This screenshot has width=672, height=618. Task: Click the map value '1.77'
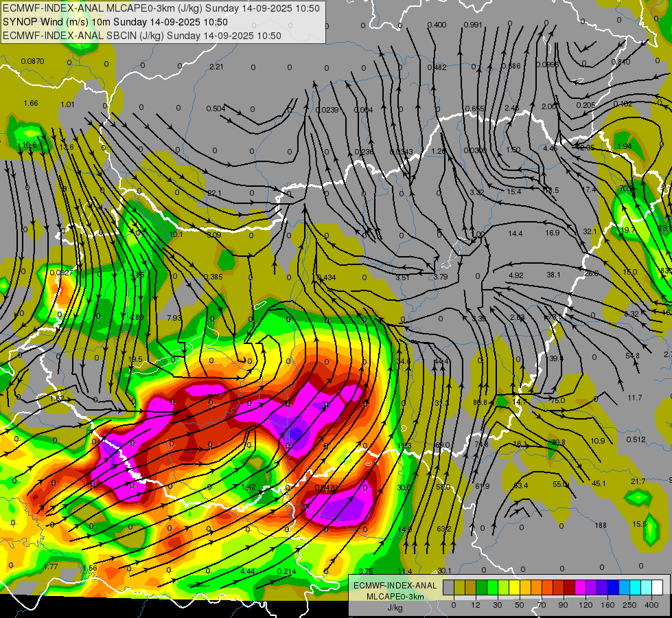(x=51, y=566)
